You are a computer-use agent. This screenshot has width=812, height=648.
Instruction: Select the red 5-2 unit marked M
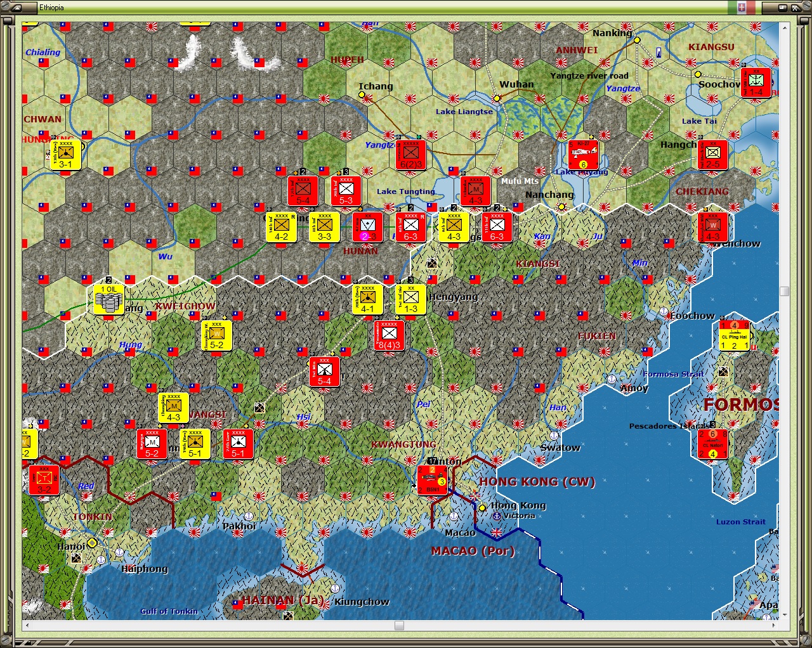pyautogui.click(x=152, y=444)
